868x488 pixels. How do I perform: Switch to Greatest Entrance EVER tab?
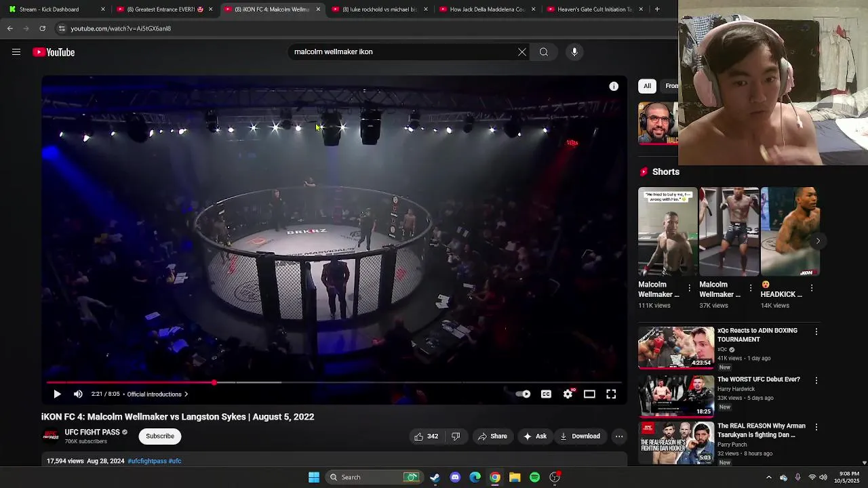click(x=165, y=9)
